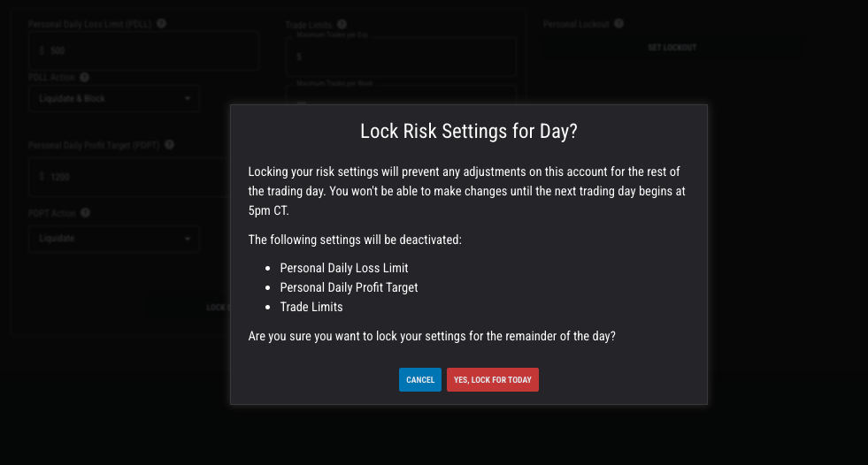Click the Maximum Trades per Week field
The width and height of the screenshot is (868, 465).
tap(400, 94)
